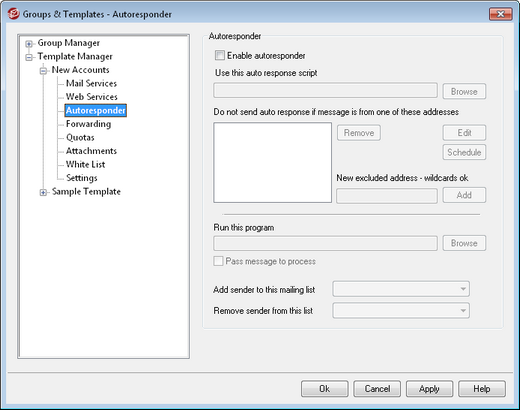This screenshot has height=410, width=520.
Task: Close the Groups & Templates dialog
Action: pyautogui.click(x=500, y=14)
